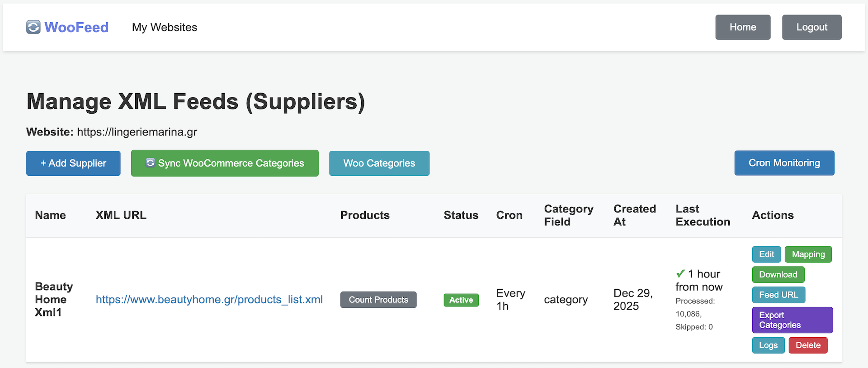Click Feed URL for Beauty Home Xml1

pos(778,295)
